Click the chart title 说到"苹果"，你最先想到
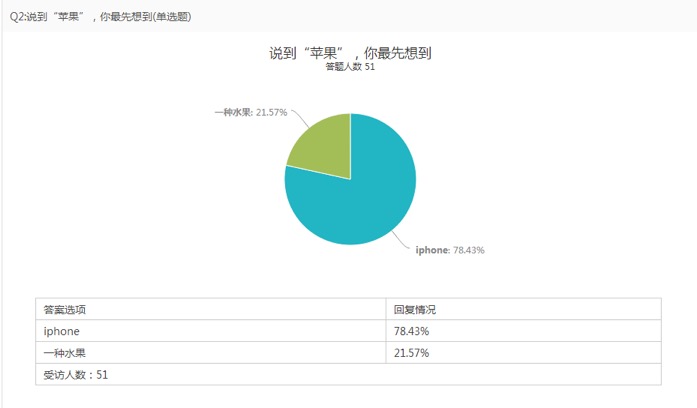Screen dimensions: 697x408 (350, 53)
